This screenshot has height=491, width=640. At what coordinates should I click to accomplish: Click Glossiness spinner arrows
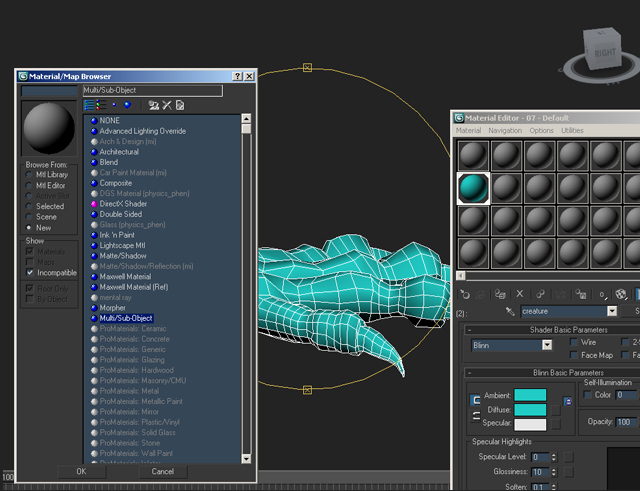(x=554, y=472)
